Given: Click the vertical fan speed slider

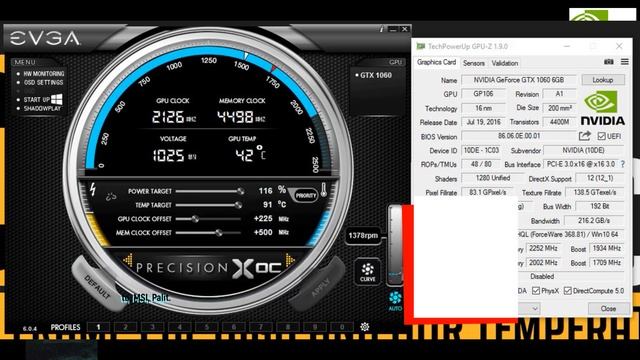Looking at the screenshot, I should 395,245.
